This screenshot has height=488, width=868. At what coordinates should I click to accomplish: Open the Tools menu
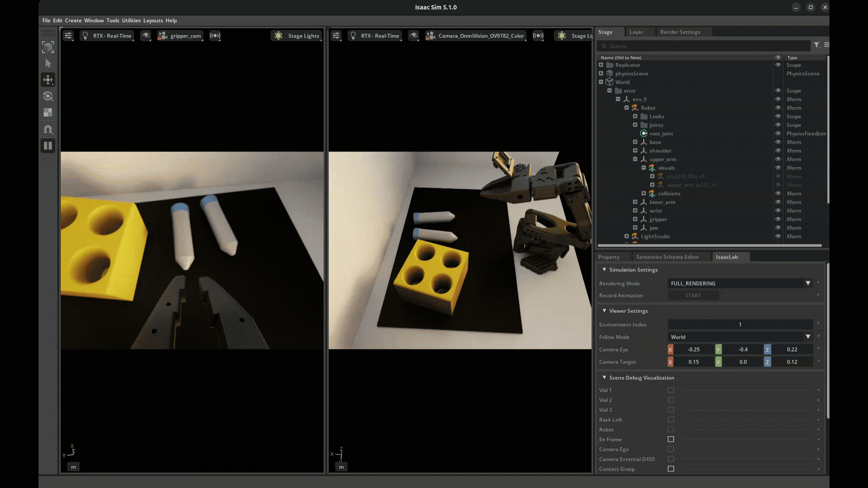(113, 20)
